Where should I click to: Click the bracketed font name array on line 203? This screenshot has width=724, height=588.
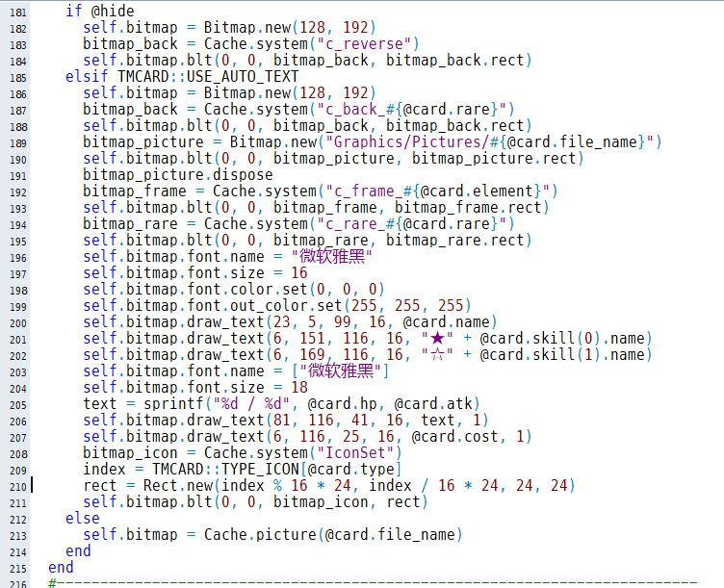point(341,371)
